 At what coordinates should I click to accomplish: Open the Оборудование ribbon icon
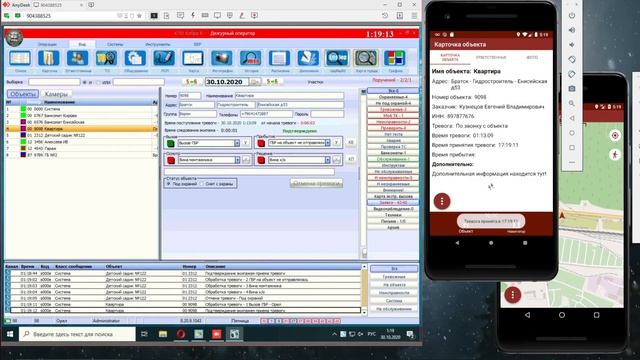[x=135, y=58]
